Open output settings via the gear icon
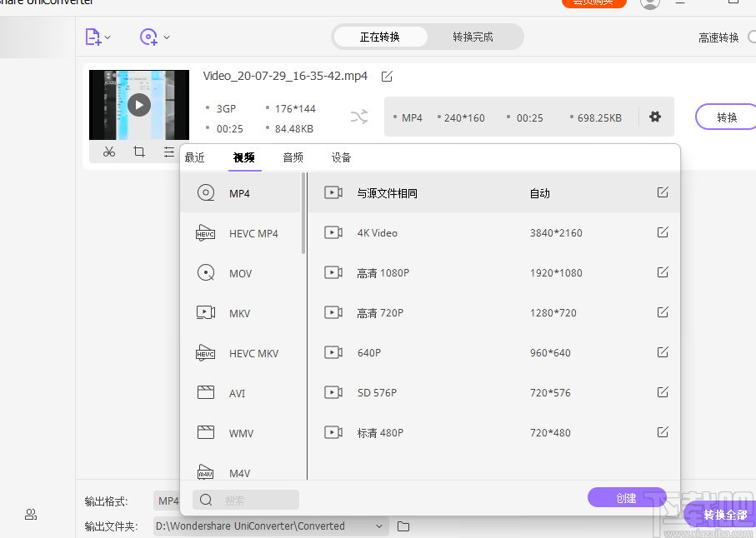Viewport: 756px width, 538px height. pos(655,117)
